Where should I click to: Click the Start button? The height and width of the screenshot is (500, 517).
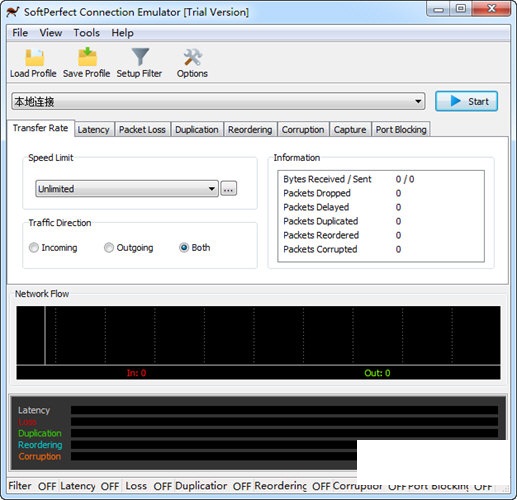[x=467, y=101]
